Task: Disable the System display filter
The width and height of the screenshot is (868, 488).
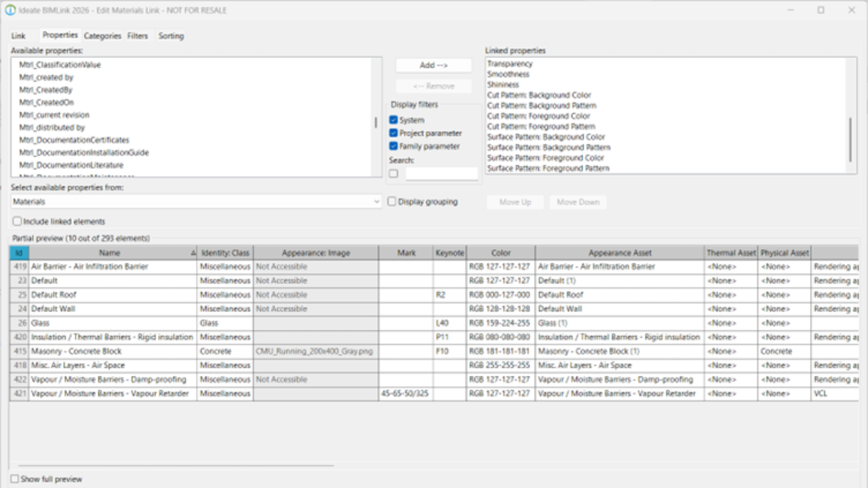Action: click(x=393, y=120)
